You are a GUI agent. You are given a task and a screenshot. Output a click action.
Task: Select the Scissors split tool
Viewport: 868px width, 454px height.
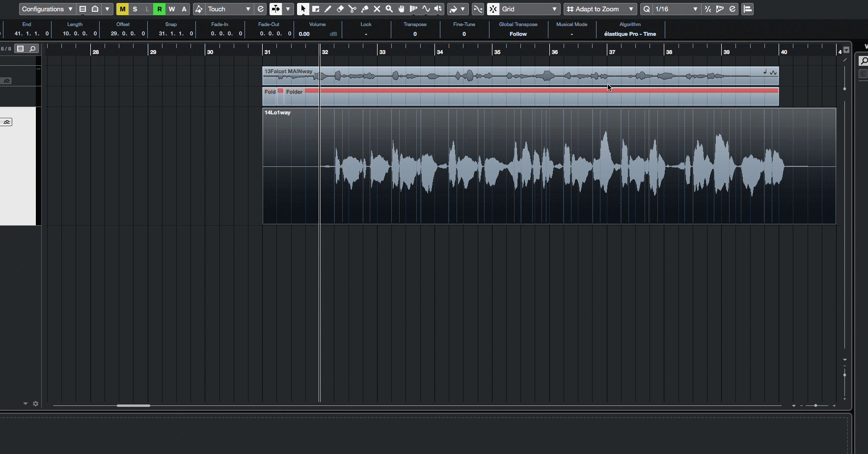click(x=353, y=9)
